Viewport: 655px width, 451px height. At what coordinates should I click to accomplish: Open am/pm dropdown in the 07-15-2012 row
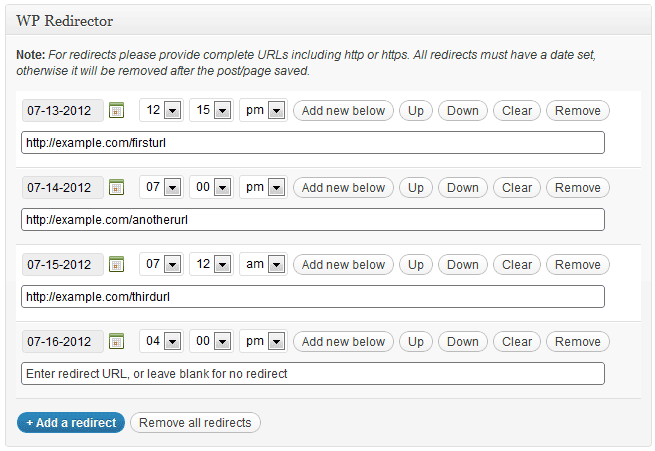click(263, 264)
